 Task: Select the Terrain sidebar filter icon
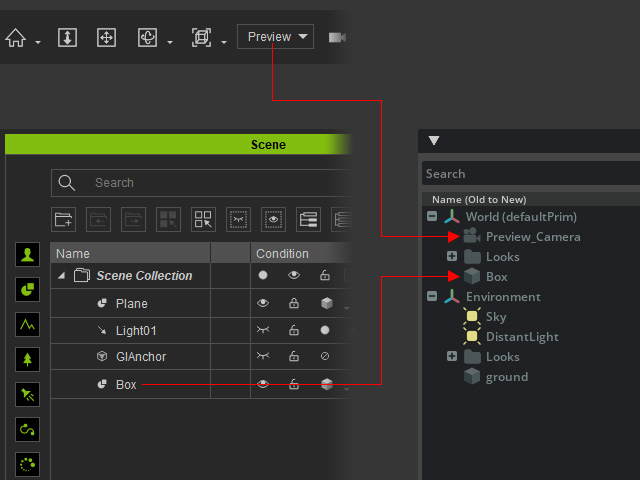tap(27, 324)
